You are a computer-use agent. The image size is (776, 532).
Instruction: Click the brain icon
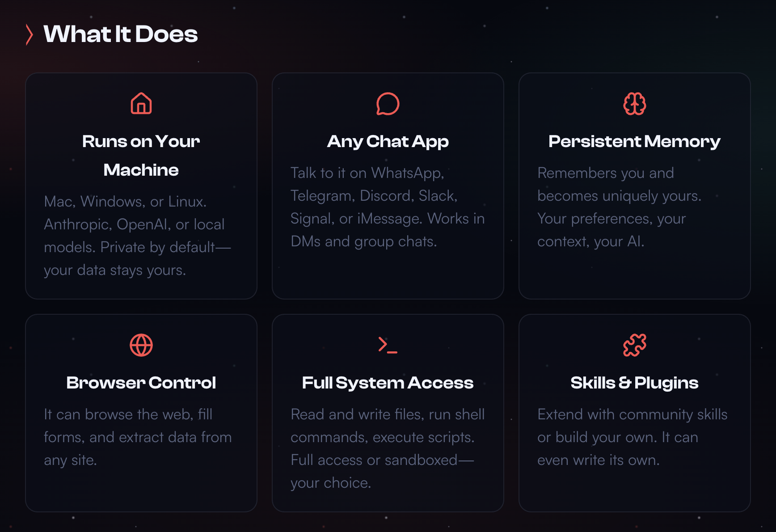tap(634, 104)
